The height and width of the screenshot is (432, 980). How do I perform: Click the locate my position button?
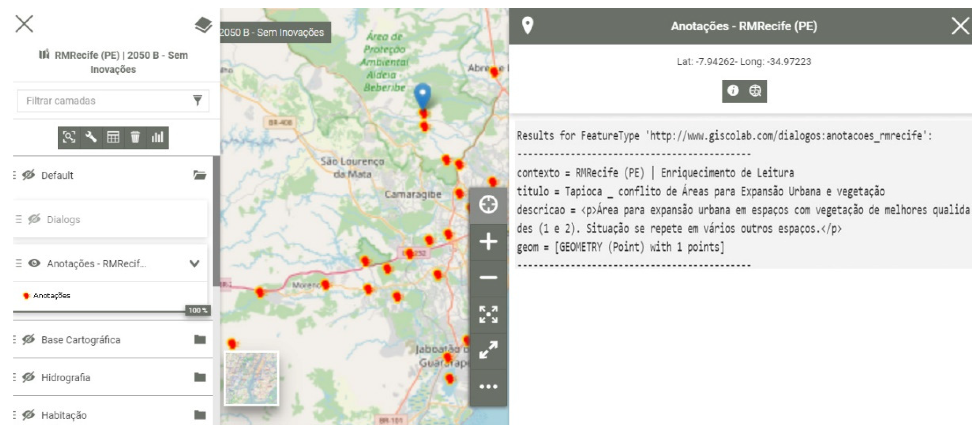coord(488,205)
